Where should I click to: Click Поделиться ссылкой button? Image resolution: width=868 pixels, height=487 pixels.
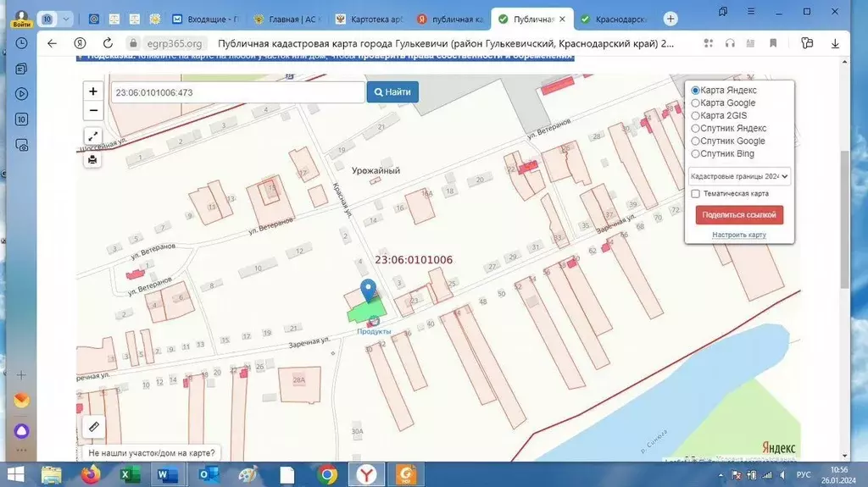(739, 215)
